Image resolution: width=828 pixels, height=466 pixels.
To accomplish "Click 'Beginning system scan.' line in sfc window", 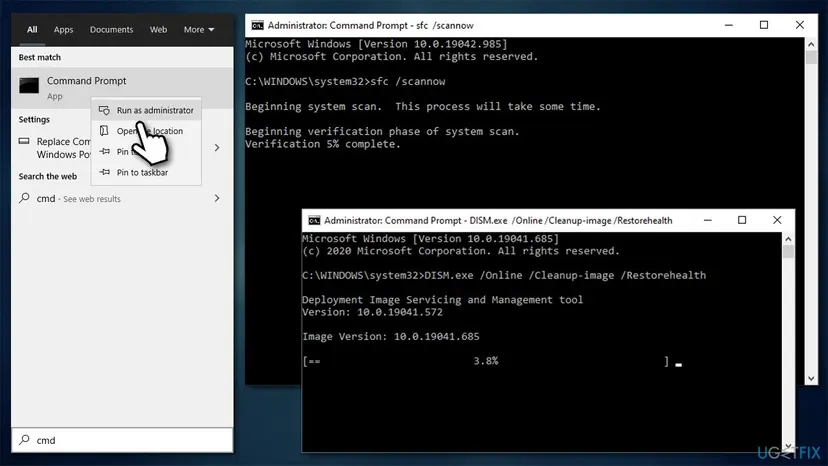I will 422,106.
